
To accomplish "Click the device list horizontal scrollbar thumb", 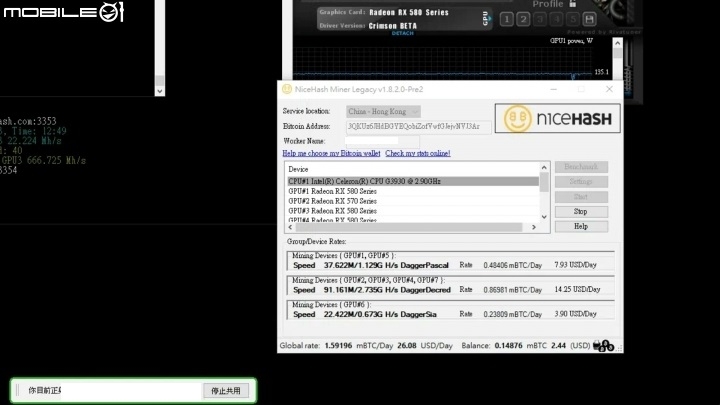I will [x=409, y=227].
